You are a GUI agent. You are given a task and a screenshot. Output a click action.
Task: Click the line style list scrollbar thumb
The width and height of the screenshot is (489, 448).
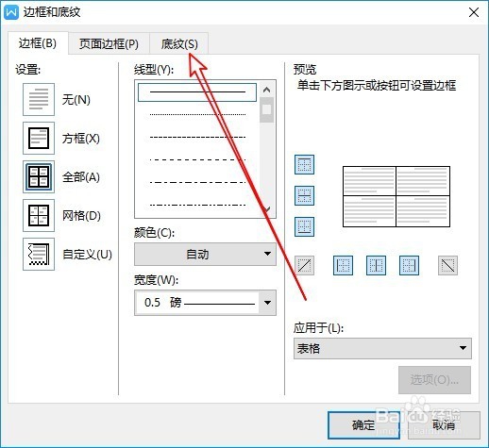coord(266,109)
